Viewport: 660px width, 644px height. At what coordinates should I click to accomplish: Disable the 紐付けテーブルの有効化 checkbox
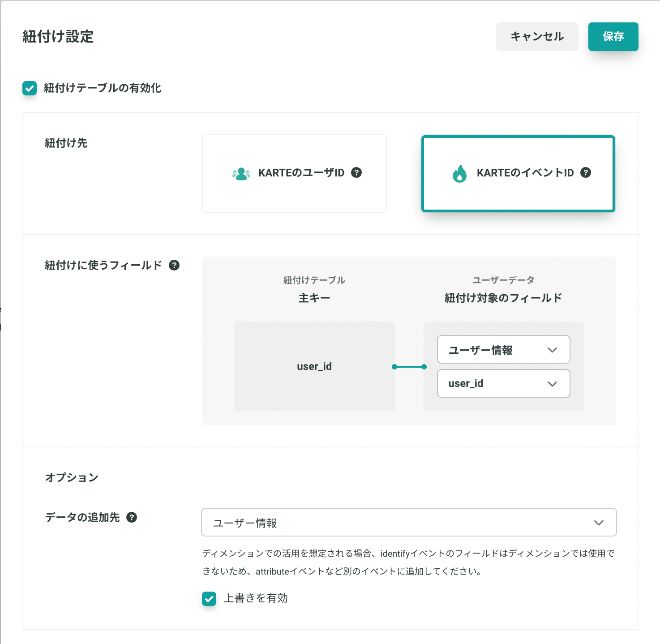pos(30,88)
